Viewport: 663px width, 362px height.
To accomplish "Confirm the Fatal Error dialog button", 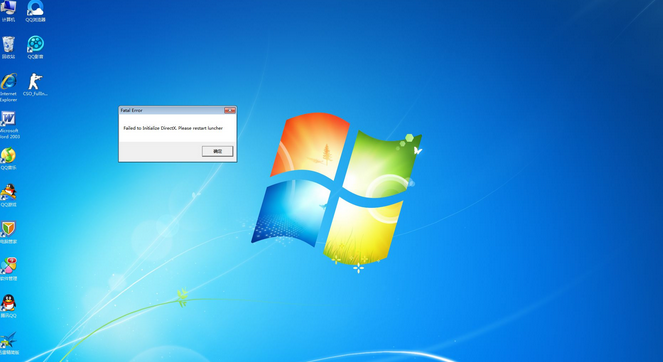I will point(217,151).
